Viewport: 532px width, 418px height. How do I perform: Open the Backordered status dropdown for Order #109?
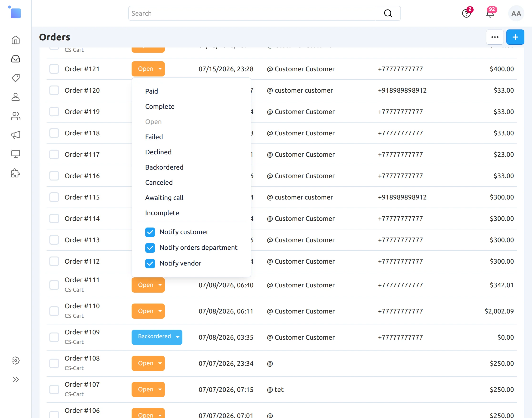(157, 337)
